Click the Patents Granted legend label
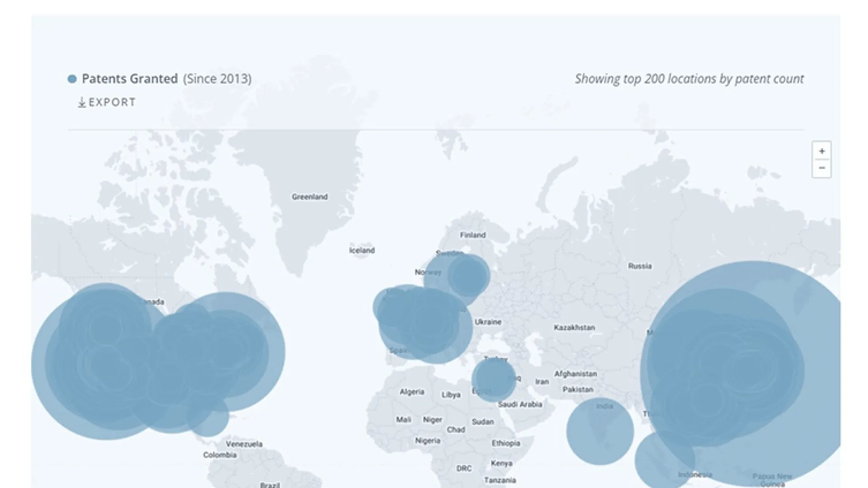 point(130,79)
